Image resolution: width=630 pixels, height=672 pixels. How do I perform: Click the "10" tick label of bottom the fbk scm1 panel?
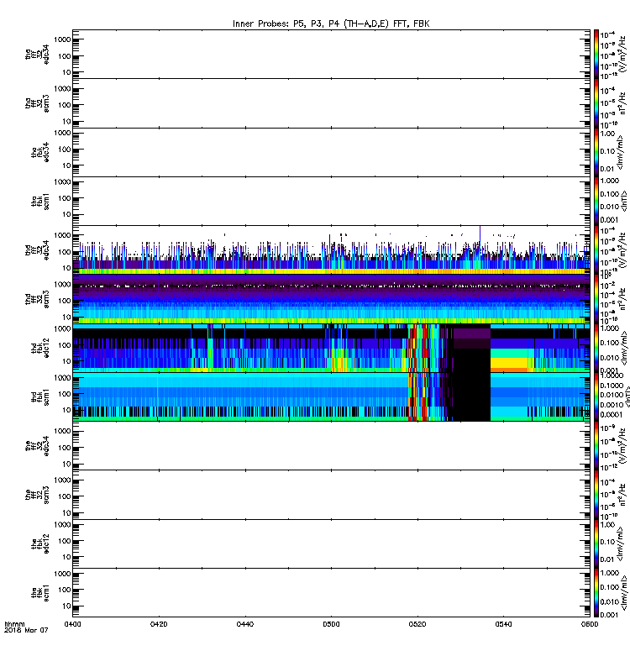tap(67, 606)
